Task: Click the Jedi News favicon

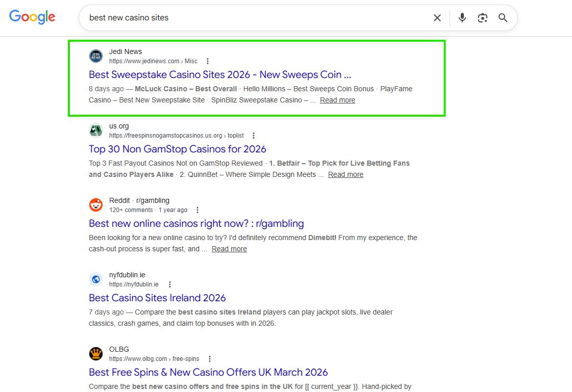Action: [96, 56]
